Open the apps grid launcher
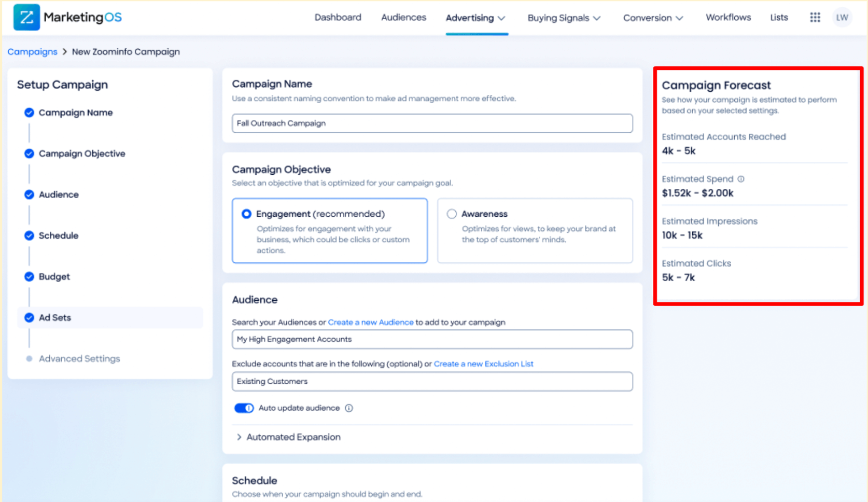 click(x=815, y=17)
